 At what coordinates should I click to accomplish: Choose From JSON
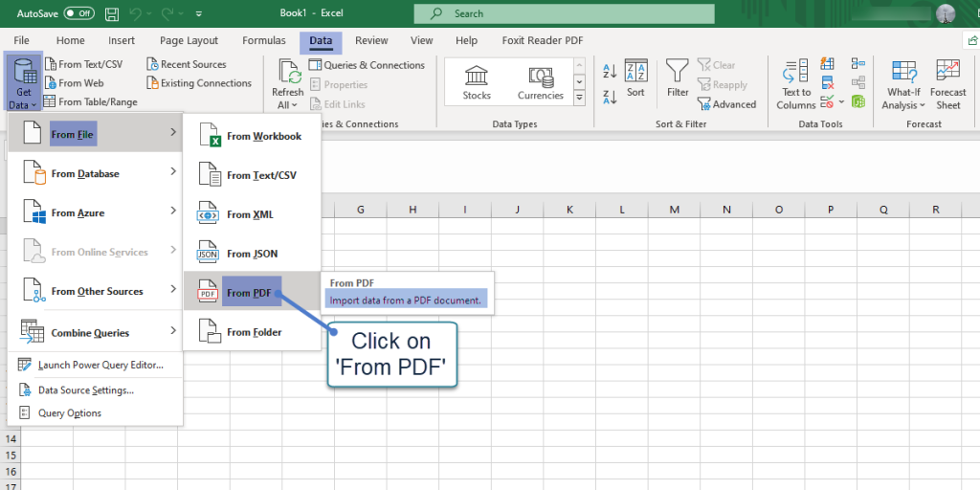tap(252, 254)
